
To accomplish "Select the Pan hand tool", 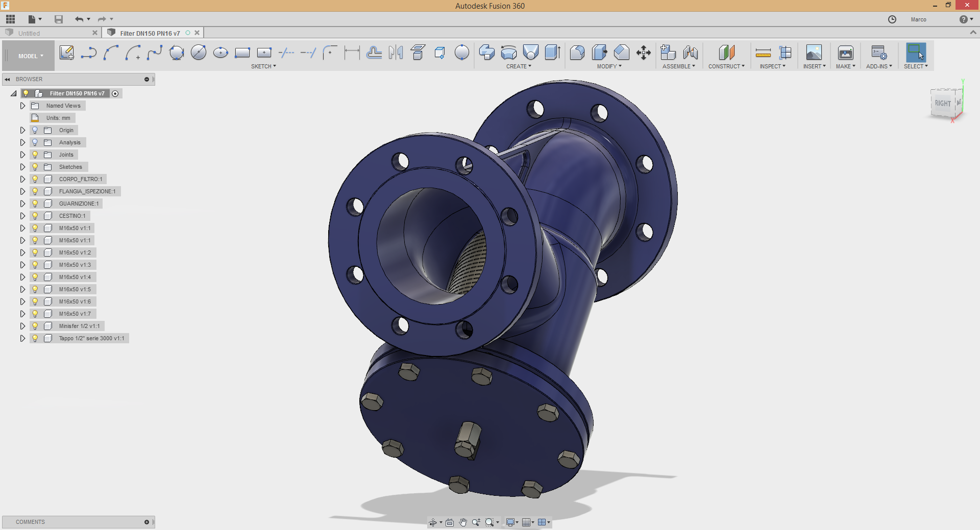I will point(463,522).
